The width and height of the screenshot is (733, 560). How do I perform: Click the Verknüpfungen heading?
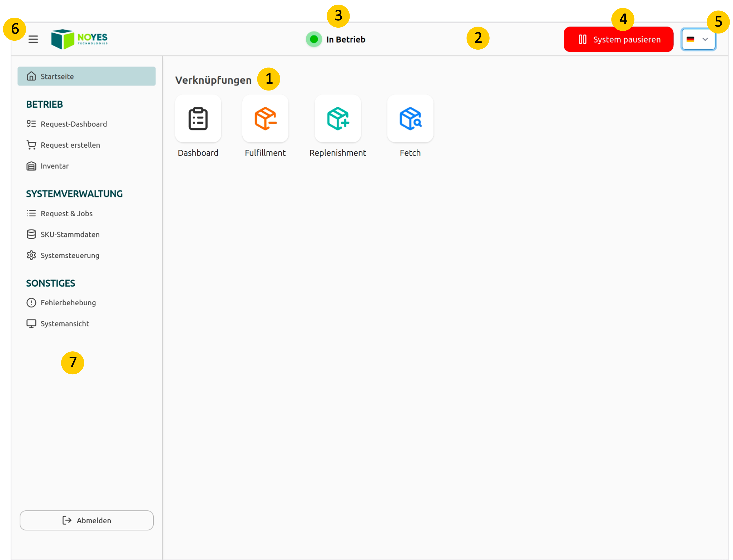(213, 80)
